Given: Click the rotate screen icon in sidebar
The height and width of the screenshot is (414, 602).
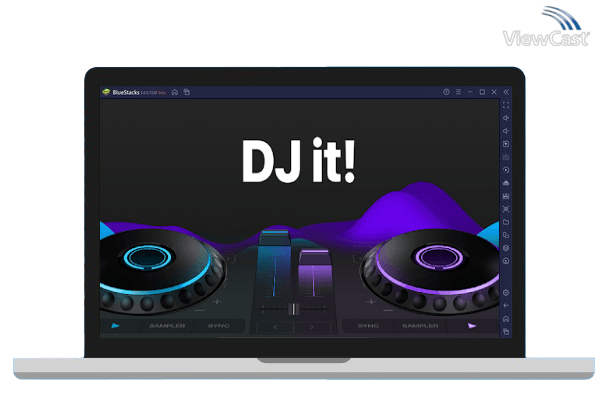Looking at the screenshot, I should [506, 235].
